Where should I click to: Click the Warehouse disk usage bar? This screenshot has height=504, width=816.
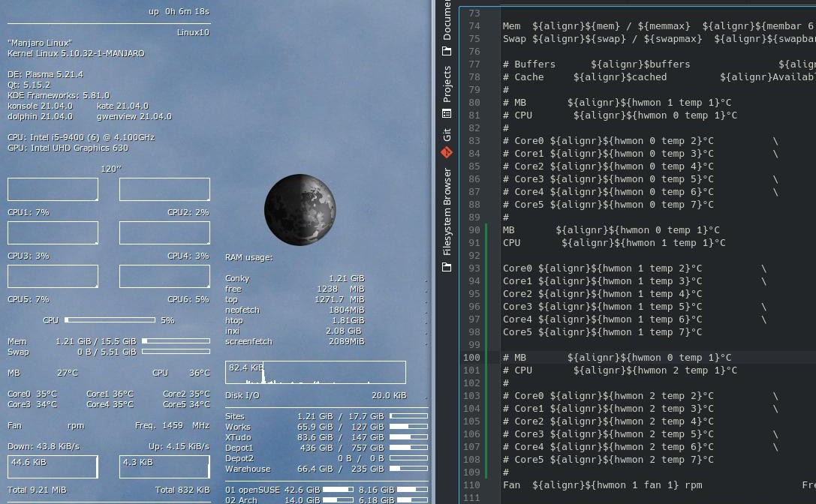[x=408, y=469]
